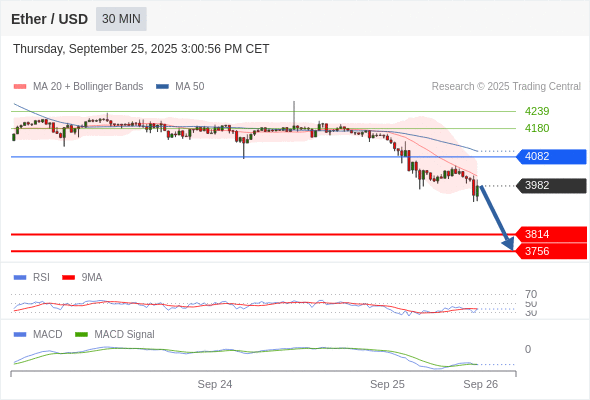
Task: Click the MA 50 blue legend swatch
Action: pos(162,87)
